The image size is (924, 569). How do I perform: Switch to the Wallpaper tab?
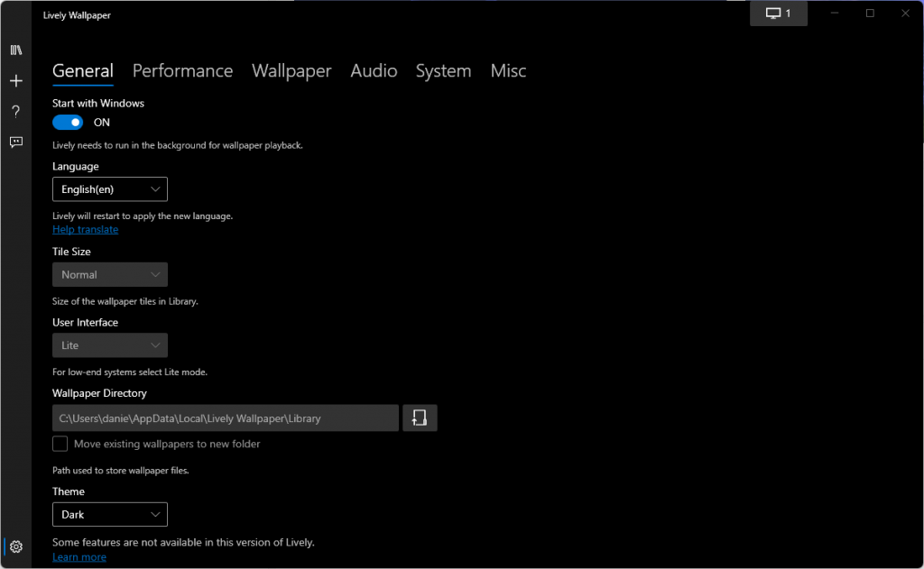tap(291, 70)
